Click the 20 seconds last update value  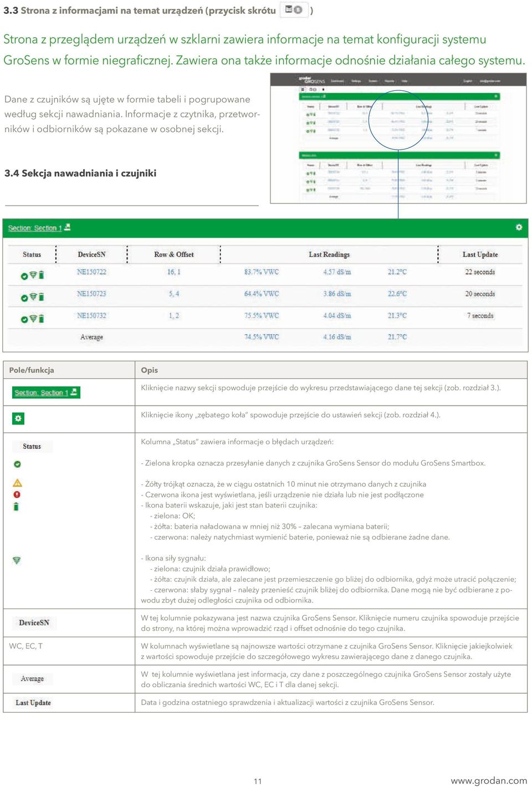(x=480, y=294)
